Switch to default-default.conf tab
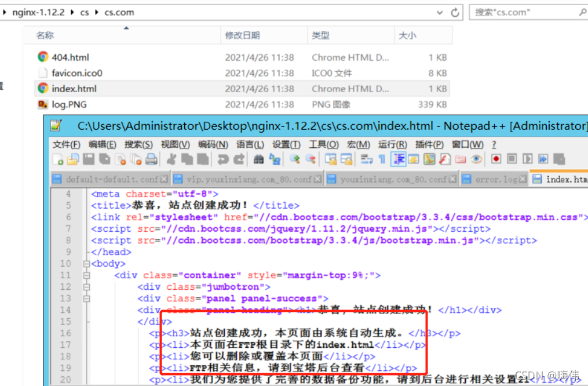Image resolution: width=588 pixels, height=386 pixels. pyautogui.click(x=110, y=179)
